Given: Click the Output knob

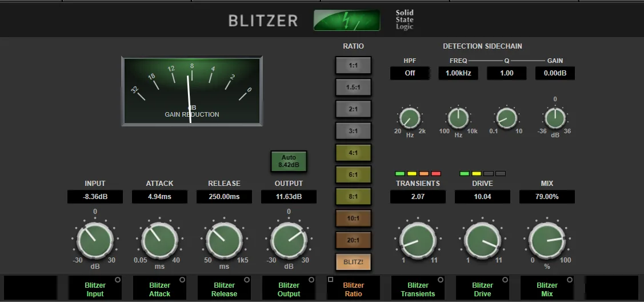Looking at the screenshot, I should [289, 240].
